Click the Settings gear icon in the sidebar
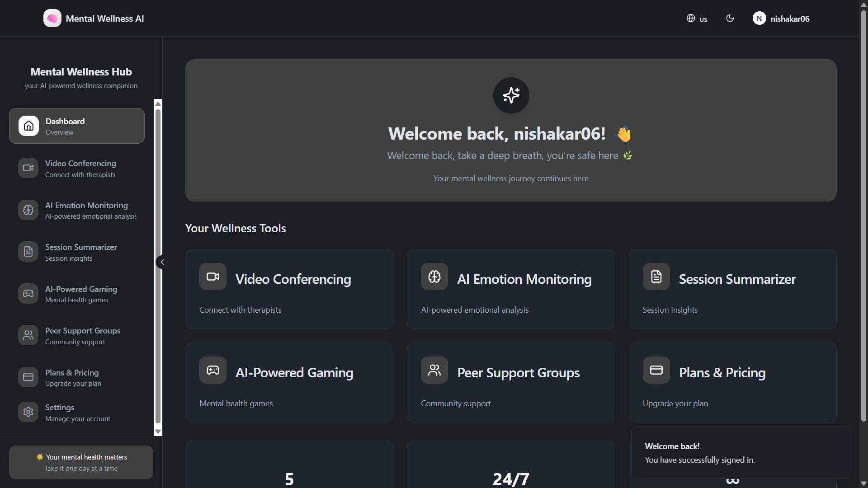 click(x=28, y=412)
